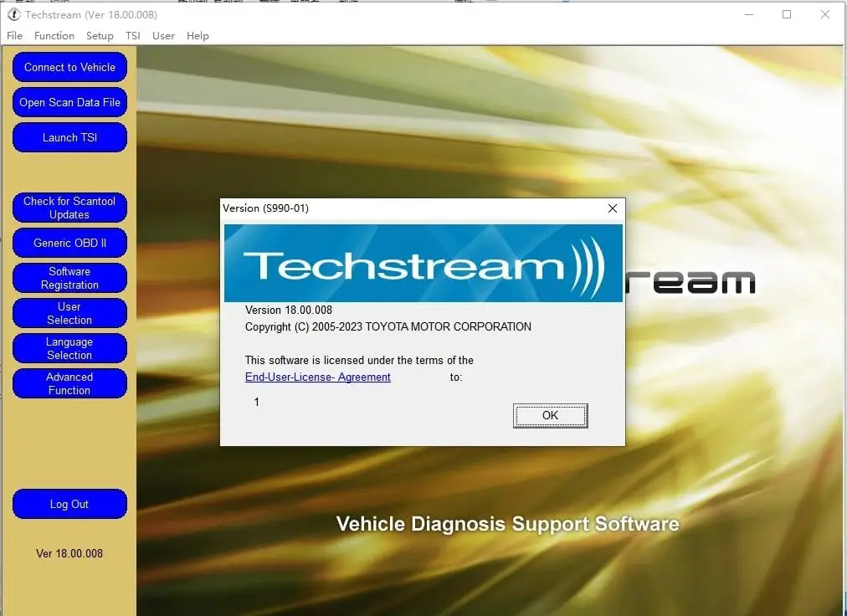
Task: Open the TSI menu
Action: pyautogui.click(x=132, y=35)
